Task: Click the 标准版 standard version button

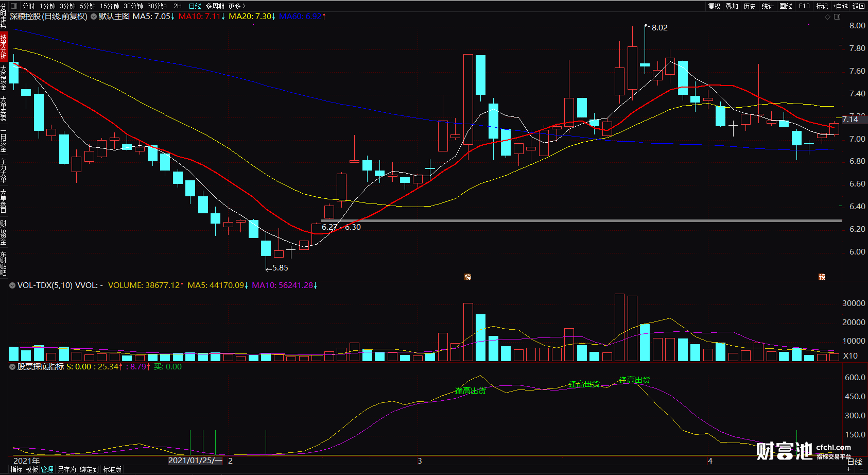Action: (112, 469)
